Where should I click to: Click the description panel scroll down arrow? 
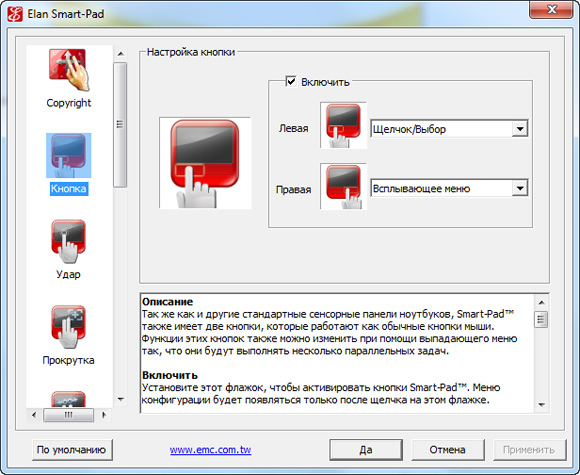(x=542, y=405)
